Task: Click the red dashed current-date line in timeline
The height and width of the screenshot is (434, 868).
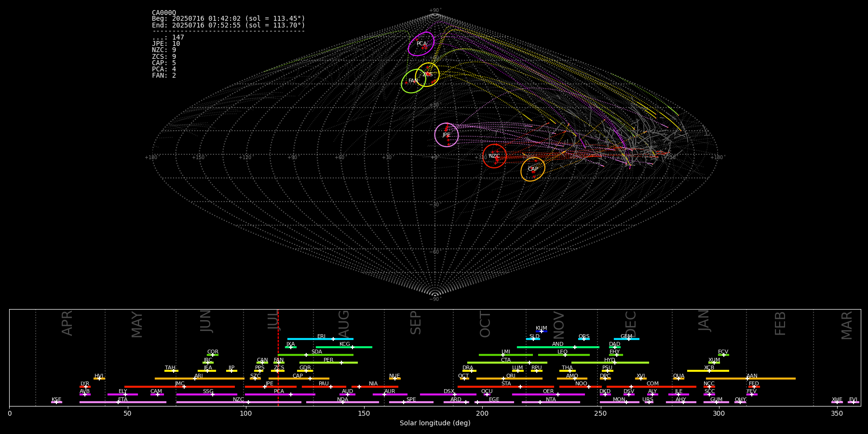Action: coord(278,357)
